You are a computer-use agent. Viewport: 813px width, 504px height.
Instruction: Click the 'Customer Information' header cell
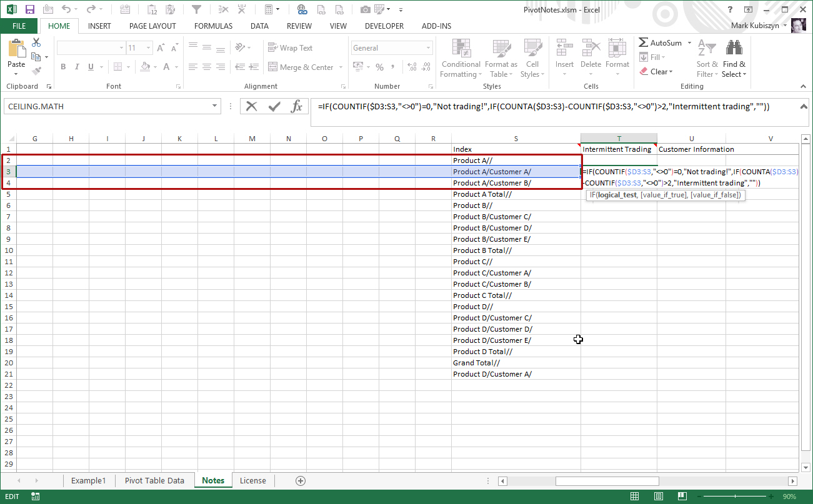point(691,149)
